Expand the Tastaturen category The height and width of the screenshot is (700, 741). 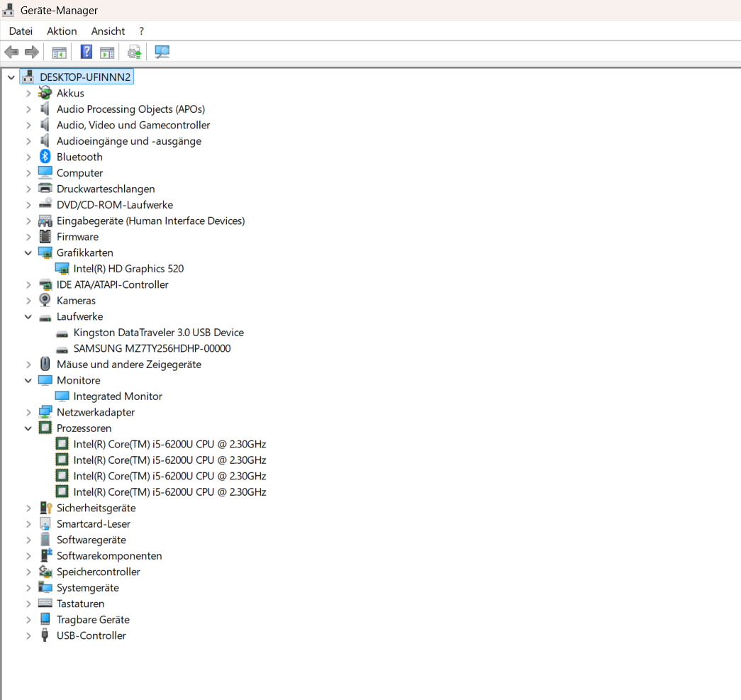pos(28,604)
